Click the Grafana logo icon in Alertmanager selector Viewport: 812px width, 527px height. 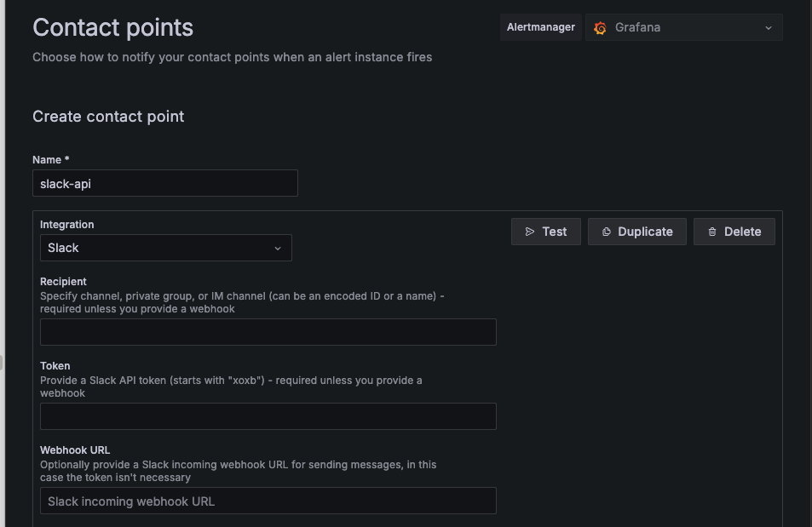[x=600, y=27]
